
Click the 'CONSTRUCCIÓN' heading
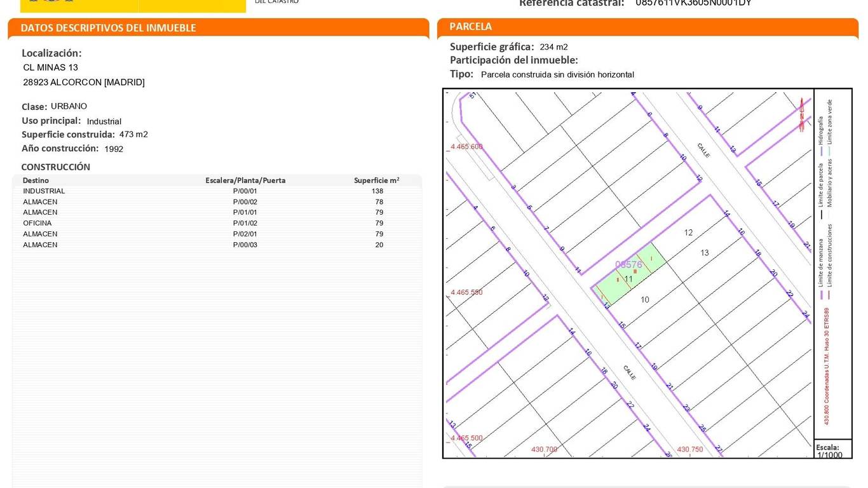coord(56,167)
